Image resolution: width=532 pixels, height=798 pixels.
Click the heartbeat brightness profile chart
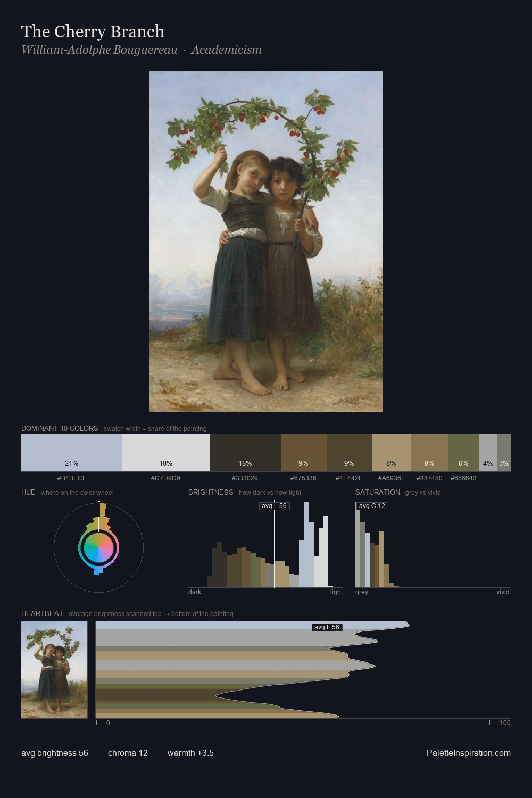point(303,670)
